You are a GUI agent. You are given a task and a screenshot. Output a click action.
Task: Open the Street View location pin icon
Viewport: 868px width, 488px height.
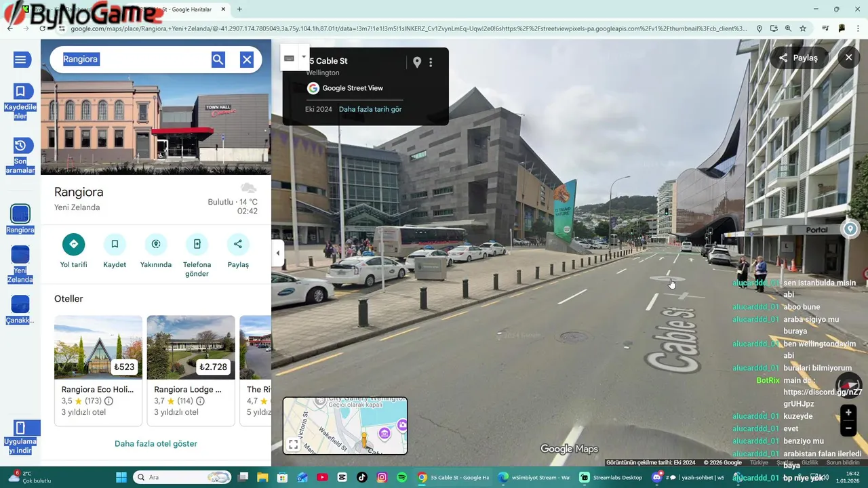(417, 62)
